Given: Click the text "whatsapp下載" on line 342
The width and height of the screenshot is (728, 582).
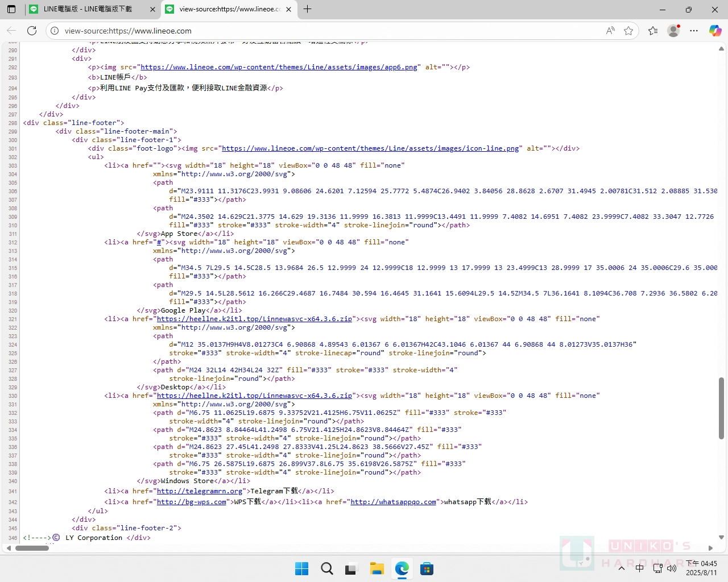Looking at the screenshot, I should click(x=468, y=502).
